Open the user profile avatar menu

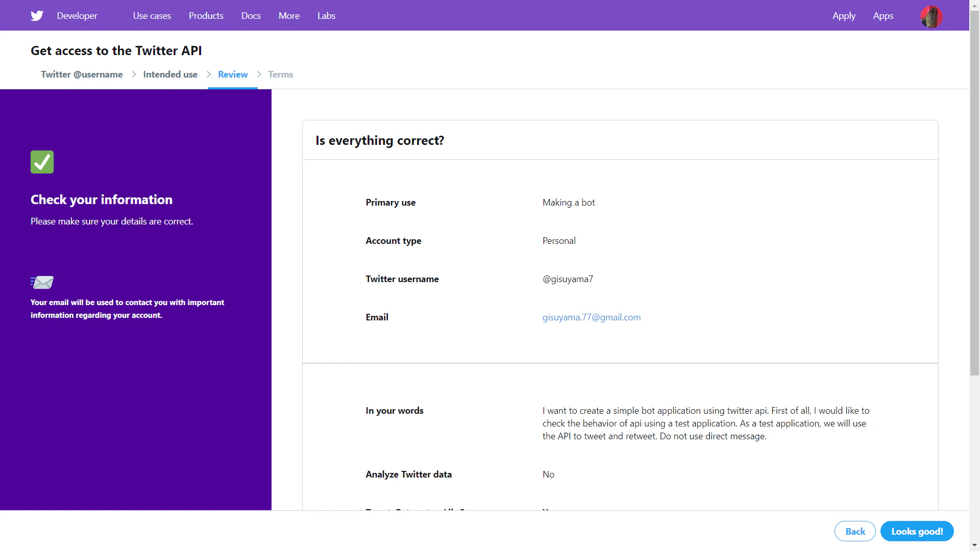click(x=932, y=16)
